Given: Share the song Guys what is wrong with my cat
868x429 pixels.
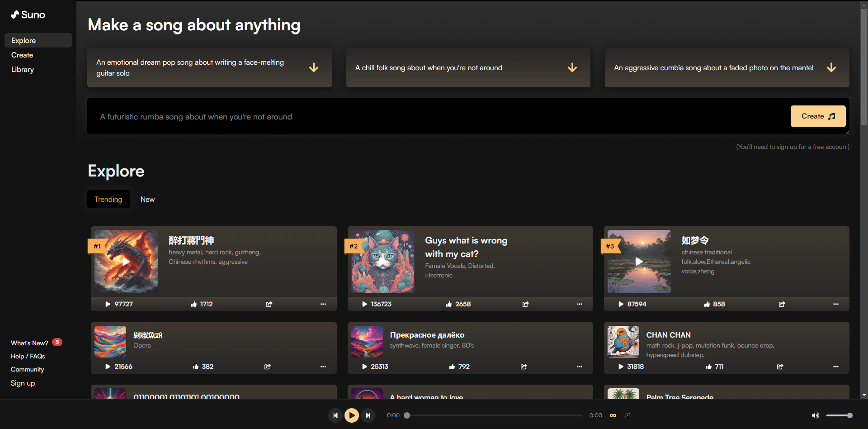Looking at the screenshot, I should click(x=525, y=304).
